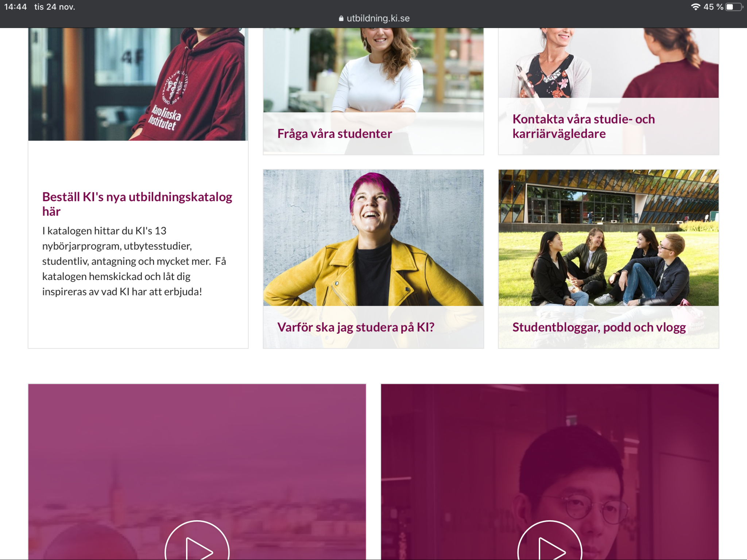Screen dimensions: 747x560
Task: Open 'Fråga våra studenter' link
Action: 334,134
